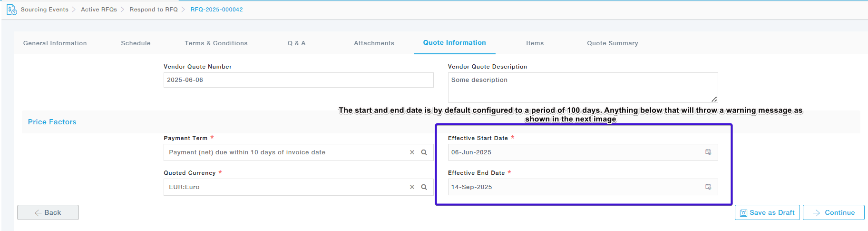Clear the Payment Term selection
868x231 pixels.
[412, 152]
